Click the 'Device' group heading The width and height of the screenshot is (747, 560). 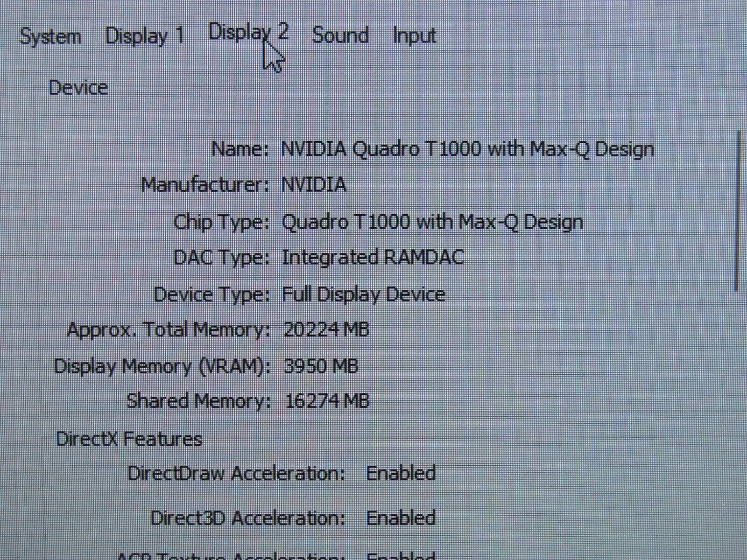78,88
